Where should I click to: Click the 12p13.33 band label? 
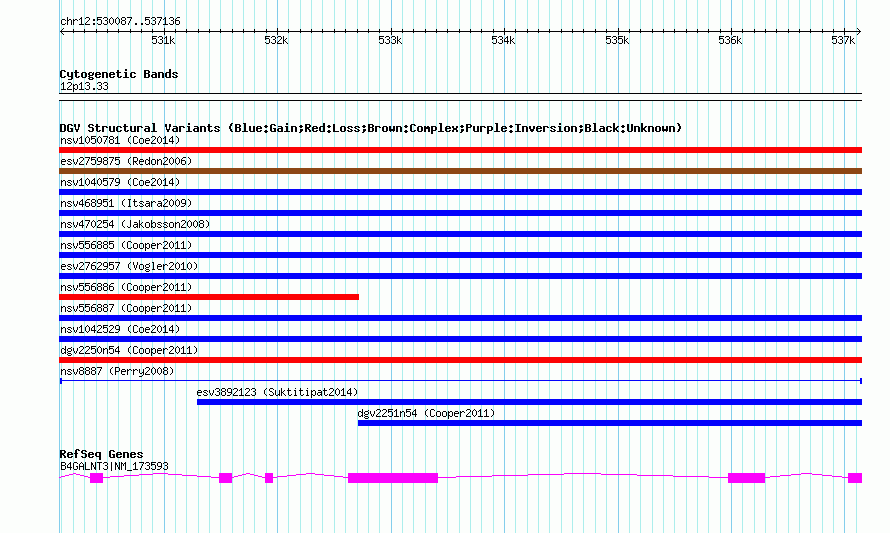coord(84,86)
